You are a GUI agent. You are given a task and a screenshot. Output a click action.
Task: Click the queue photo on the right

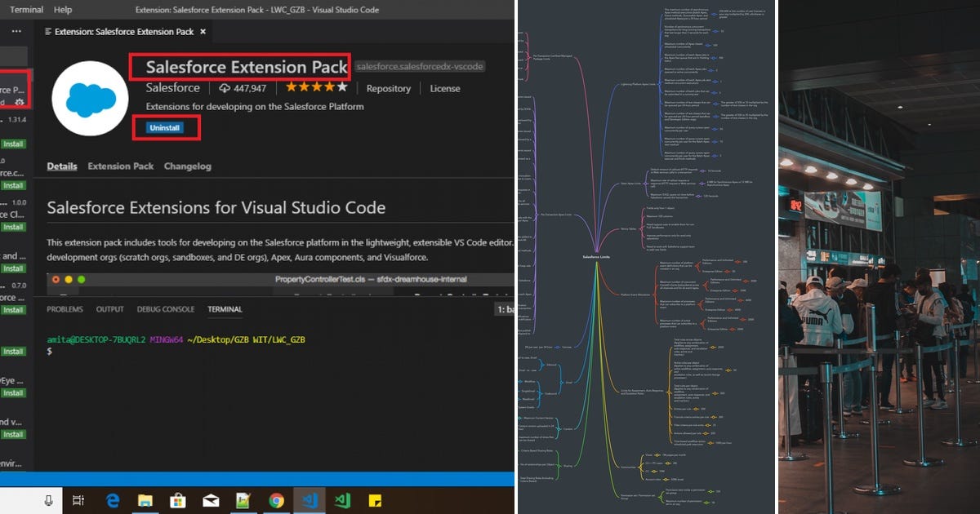pos(879,257)
